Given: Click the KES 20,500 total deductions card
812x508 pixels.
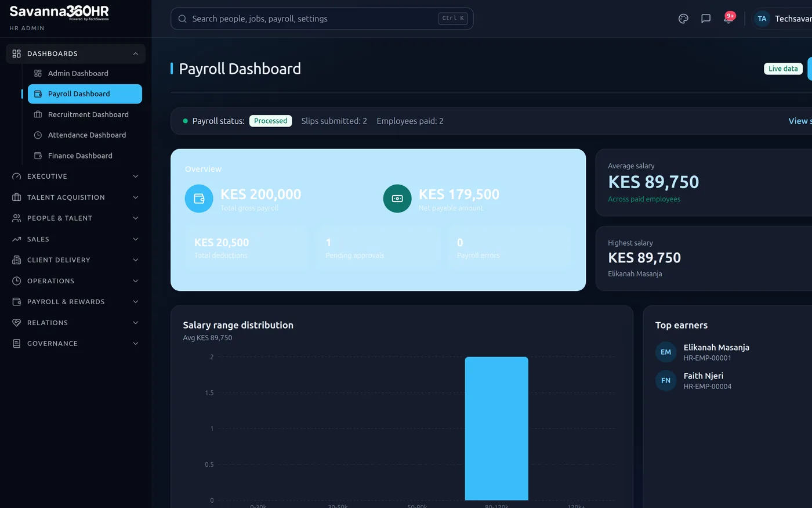Looking at the screenshot, I should click(246, 248).
